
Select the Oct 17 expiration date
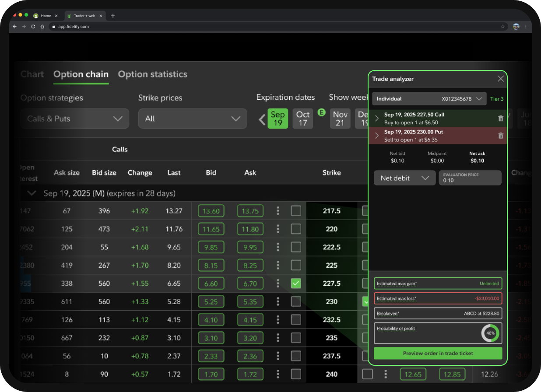click(303, 119)
